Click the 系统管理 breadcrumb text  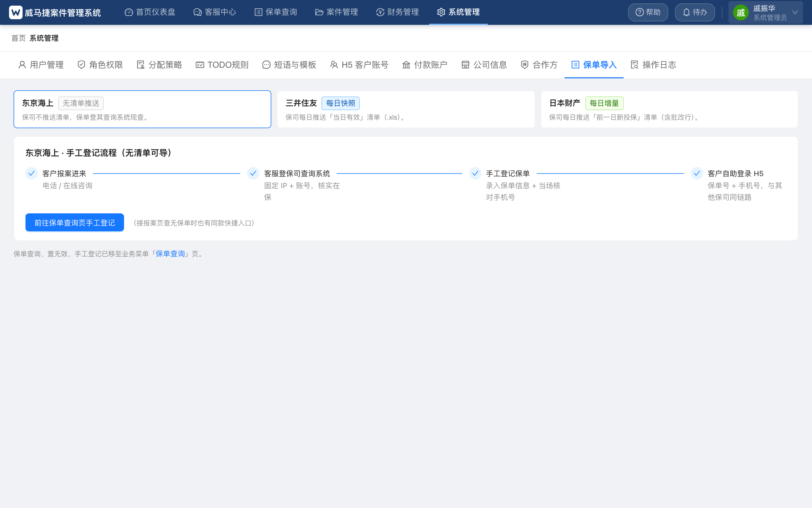[x=44, y=38]
